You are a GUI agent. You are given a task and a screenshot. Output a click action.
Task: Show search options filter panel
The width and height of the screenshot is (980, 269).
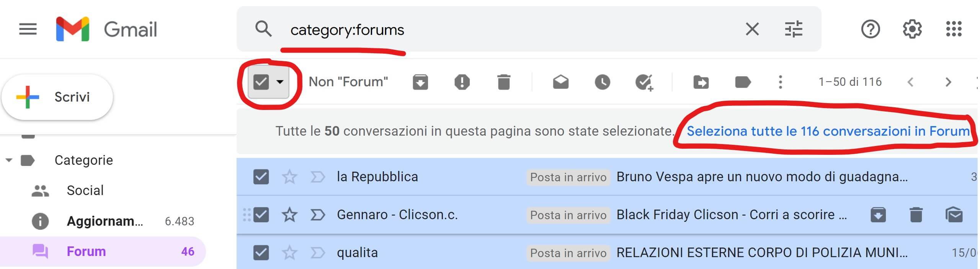click(794, 29)
